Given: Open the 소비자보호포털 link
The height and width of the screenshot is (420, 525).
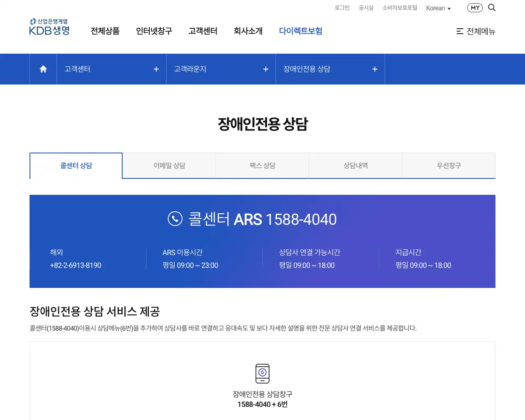Looking at the screenshot, I should tap(399, 7).
